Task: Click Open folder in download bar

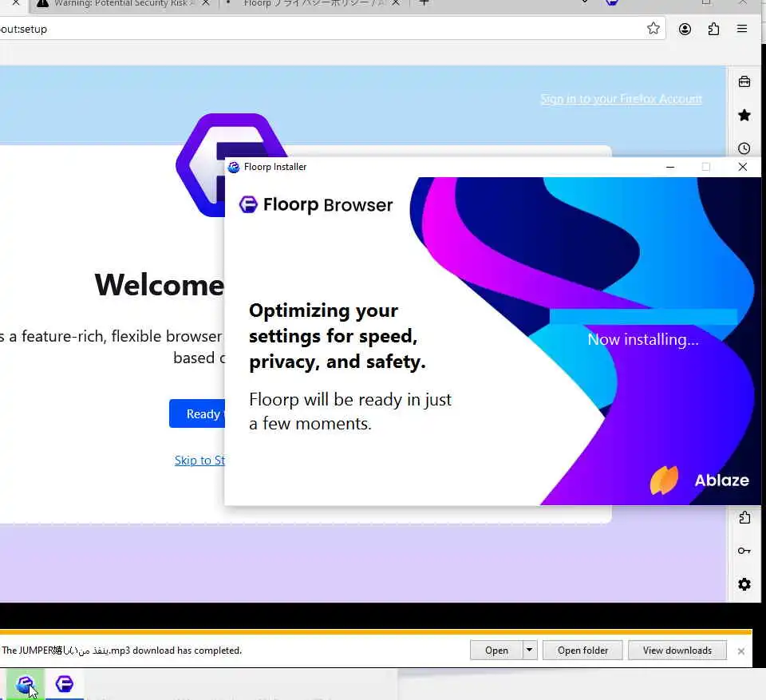Action: click(582, 651)
